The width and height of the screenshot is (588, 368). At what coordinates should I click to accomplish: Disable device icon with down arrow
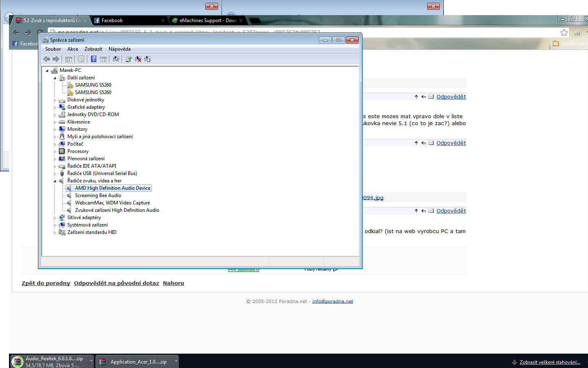[147, 59]
